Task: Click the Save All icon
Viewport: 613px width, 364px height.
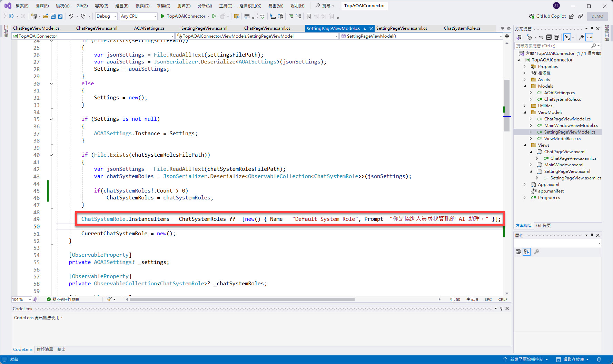Action: (60, 16)
